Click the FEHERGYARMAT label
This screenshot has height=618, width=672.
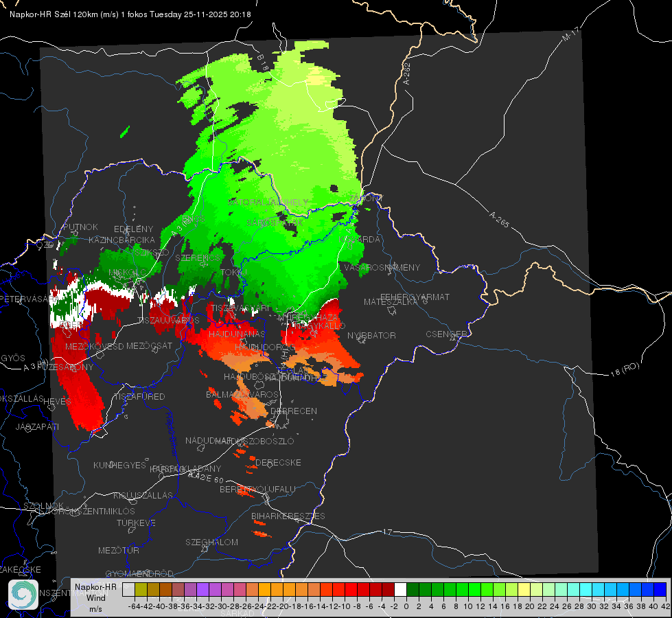(415, 297)
